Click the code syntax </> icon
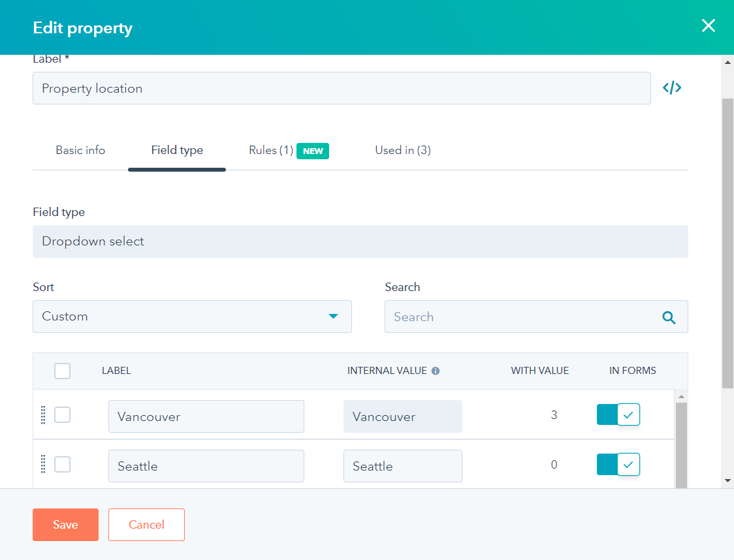 pos(671,87)
